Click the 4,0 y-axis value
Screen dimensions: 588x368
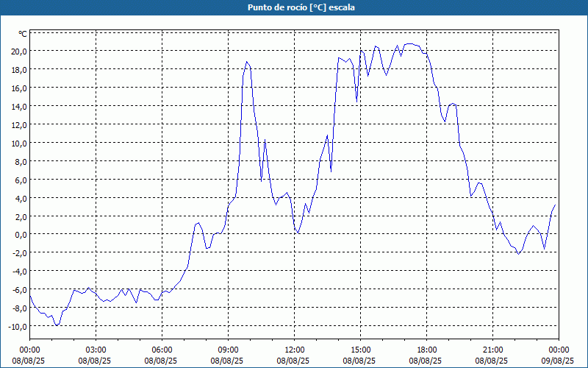click(x=21, y=198)
